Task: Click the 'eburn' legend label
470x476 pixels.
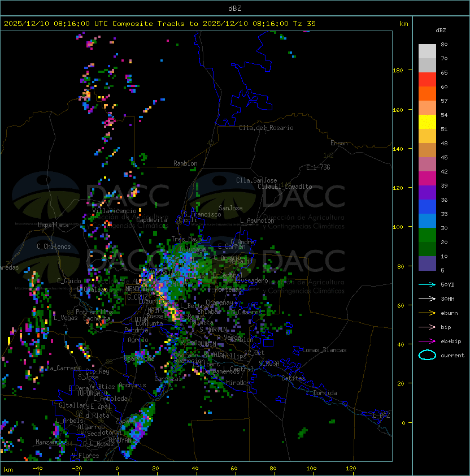Action: [x=449, y=313]
